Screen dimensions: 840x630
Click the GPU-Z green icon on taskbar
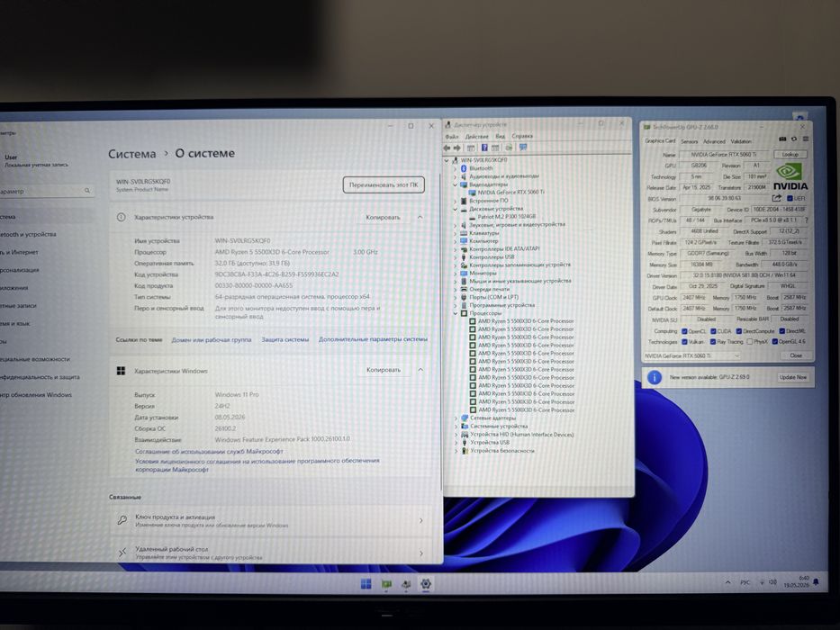point(386,584)
